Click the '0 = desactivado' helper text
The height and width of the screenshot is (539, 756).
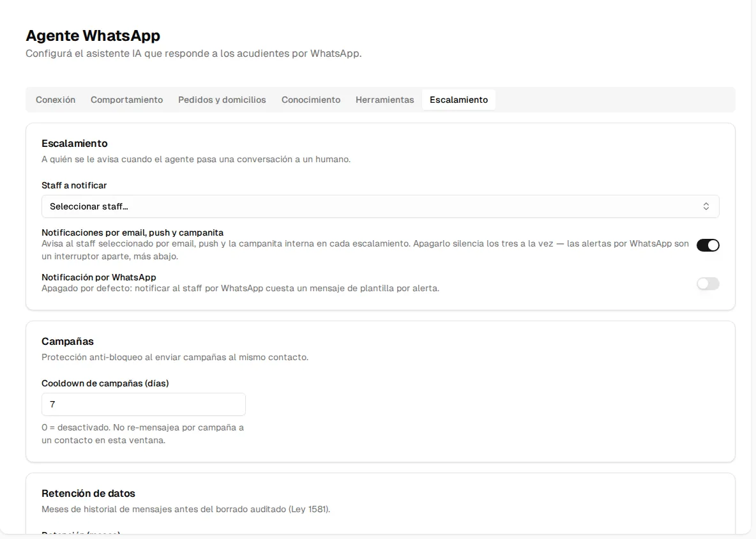coord(143,434)
